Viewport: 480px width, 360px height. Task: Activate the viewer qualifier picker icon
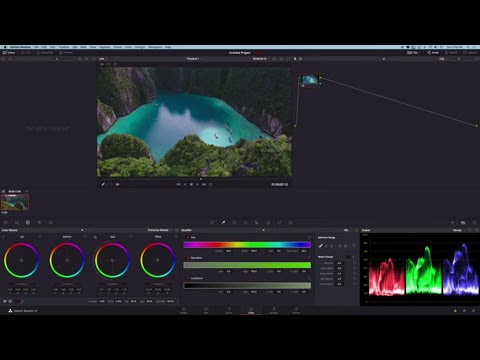pyautogui.click(x=103, y=184)
